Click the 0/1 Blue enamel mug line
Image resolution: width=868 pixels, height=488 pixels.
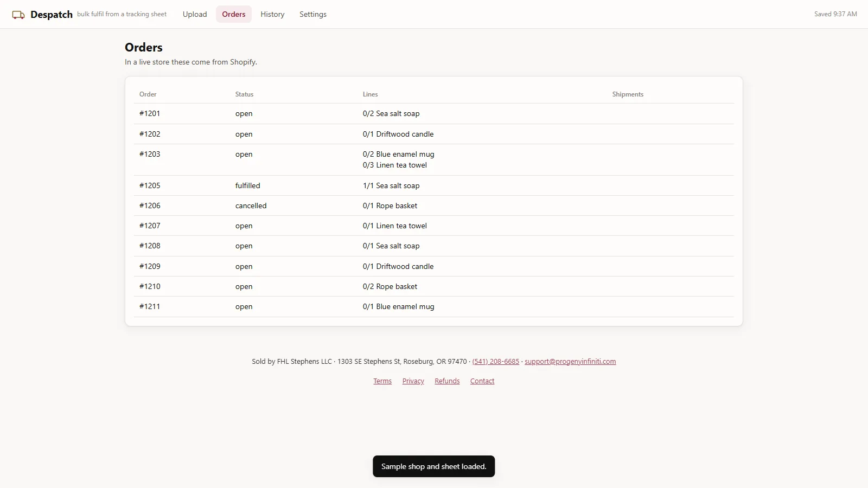pyautogui.click(x=399, y=306)
